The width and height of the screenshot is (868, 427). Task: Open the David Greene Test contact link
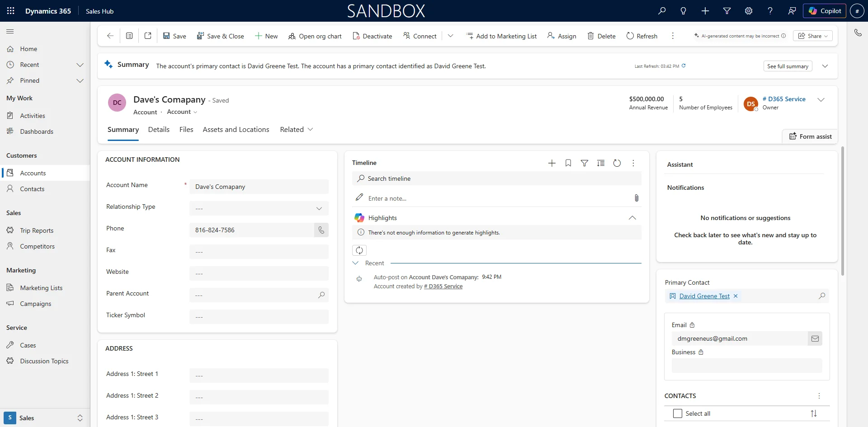pos(704,296)
